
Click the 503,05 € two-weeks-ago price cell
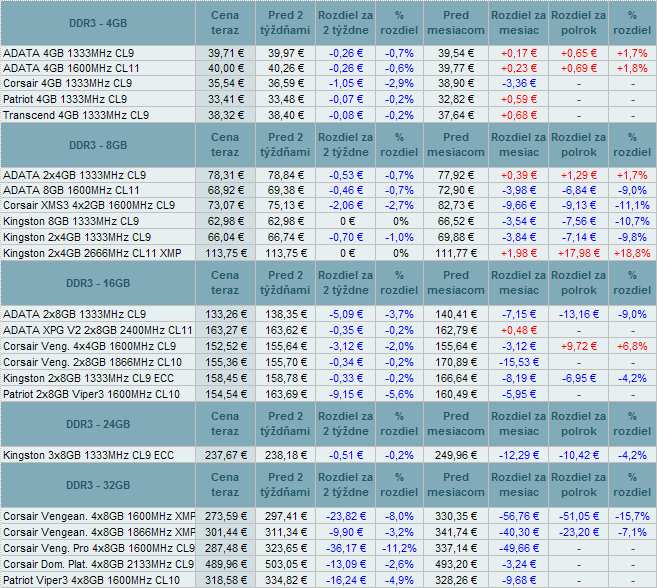click(286, 564)
